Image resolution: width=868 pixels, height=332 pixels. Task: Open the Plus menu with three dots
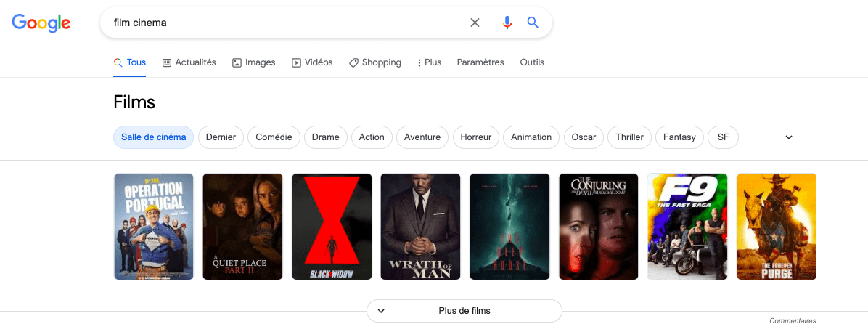click(x=429, y=62)
